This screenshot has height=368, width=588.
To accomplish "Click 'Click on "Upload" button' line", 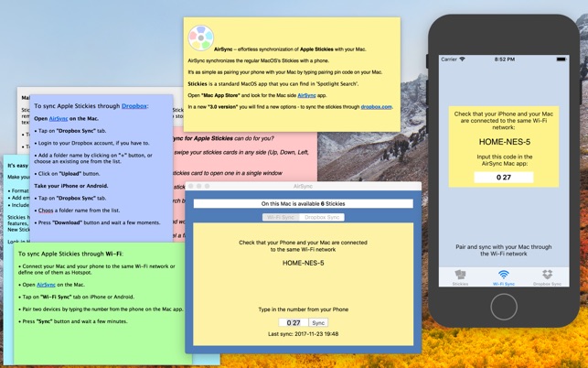I will coord(67,174).
